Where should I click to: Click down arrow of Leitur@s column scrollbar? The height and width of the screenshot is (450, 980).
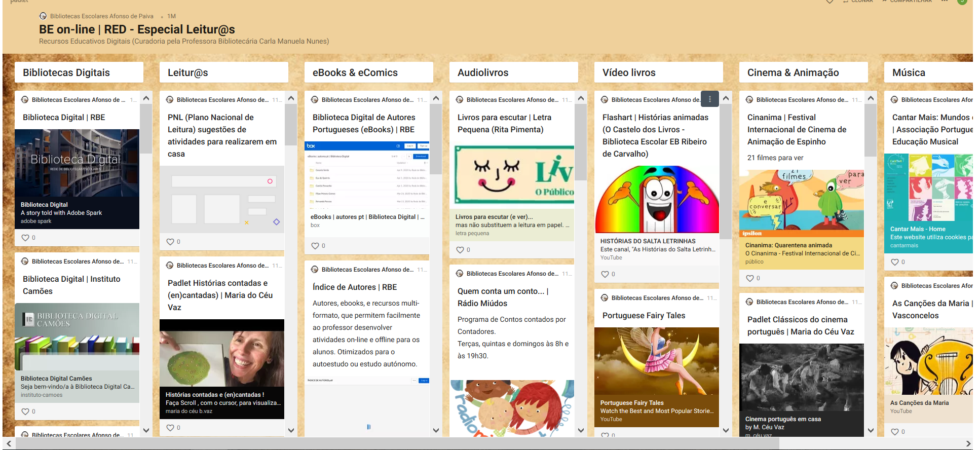(291, 430)
